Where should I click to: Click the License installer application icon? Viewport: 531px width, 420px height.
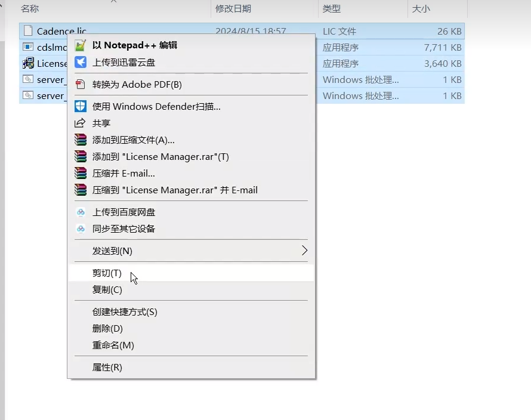coord(28,63)
